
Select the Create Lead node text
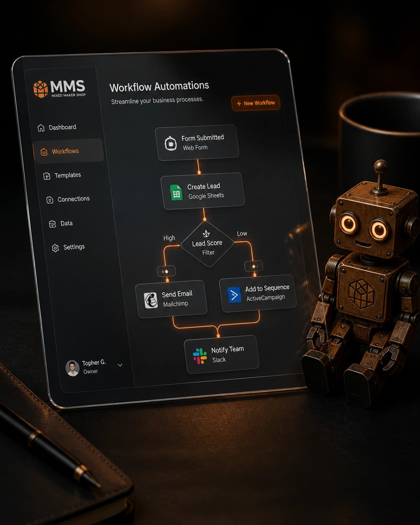204,186
